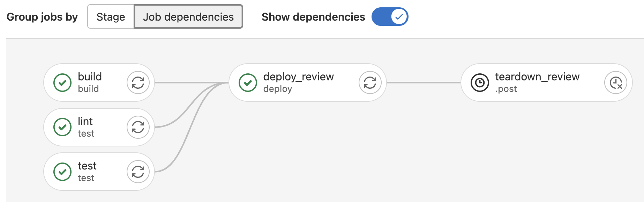Click the lint job green checkmark icon

[x=62, y=127]
